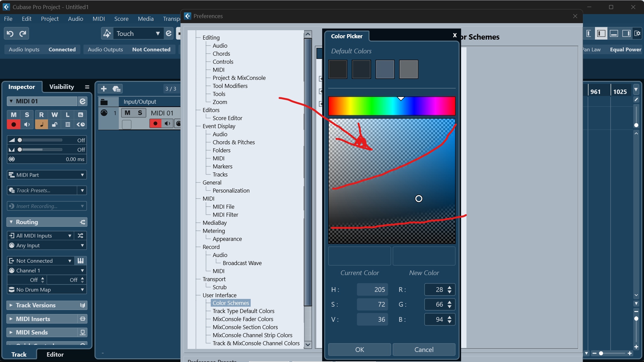
Task: Open the Channel 1 dropdown
Action: click(47, 270)
